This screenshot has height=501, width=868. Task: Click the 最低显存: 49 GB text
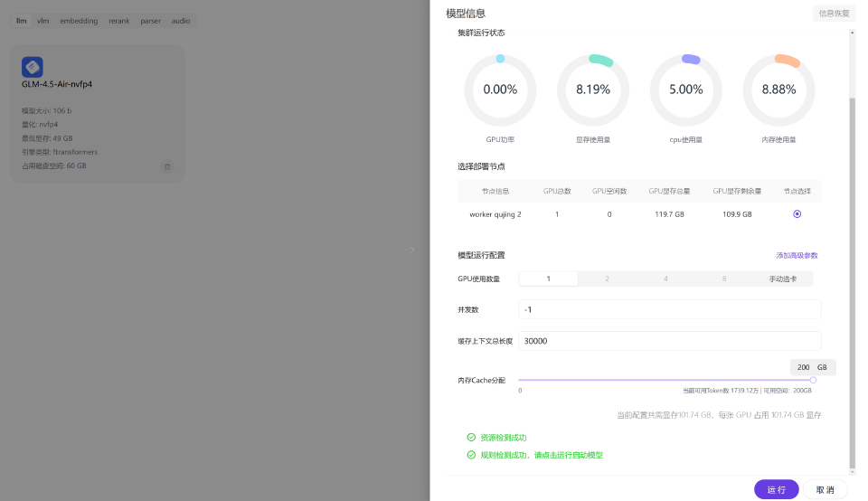click(47, 138)
